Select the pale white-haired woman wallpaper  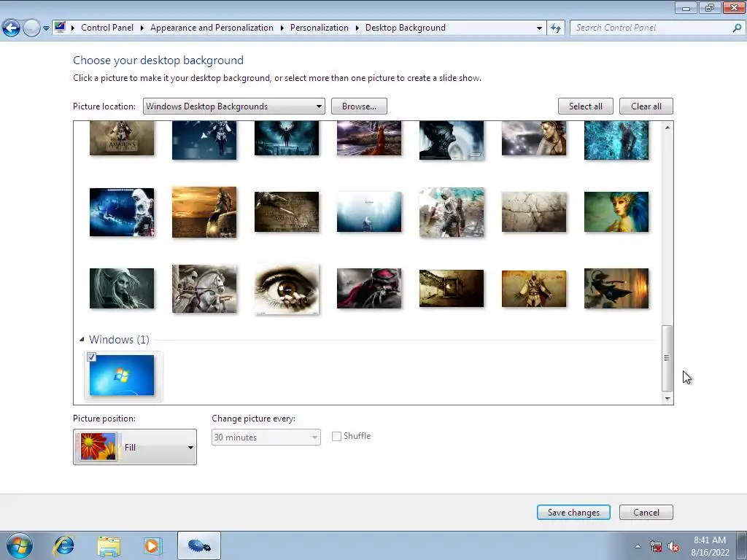coord(122,288)
